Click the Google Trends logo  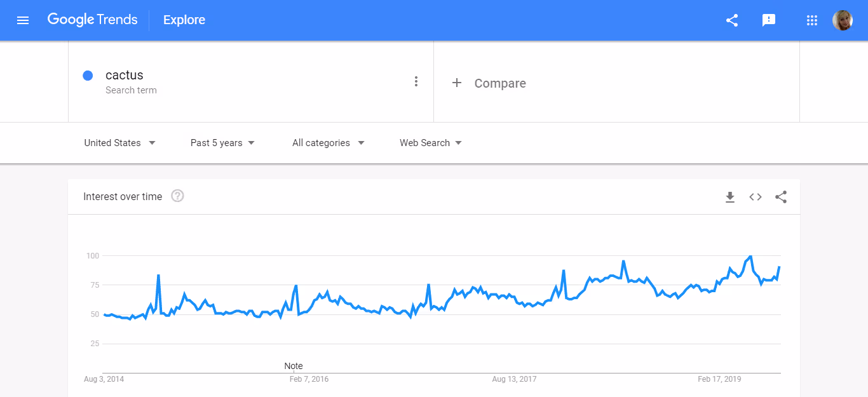pyautogui.click(x=92, y=20)
